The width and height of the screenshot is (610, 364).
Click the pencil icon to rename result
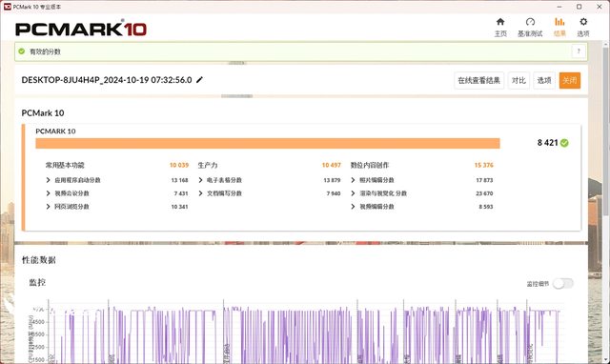[x=199, y=80]
